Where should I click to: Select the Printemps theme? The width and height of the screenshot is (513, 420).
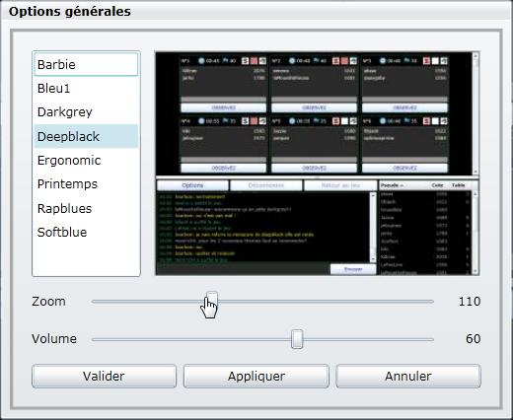(86, 184)
